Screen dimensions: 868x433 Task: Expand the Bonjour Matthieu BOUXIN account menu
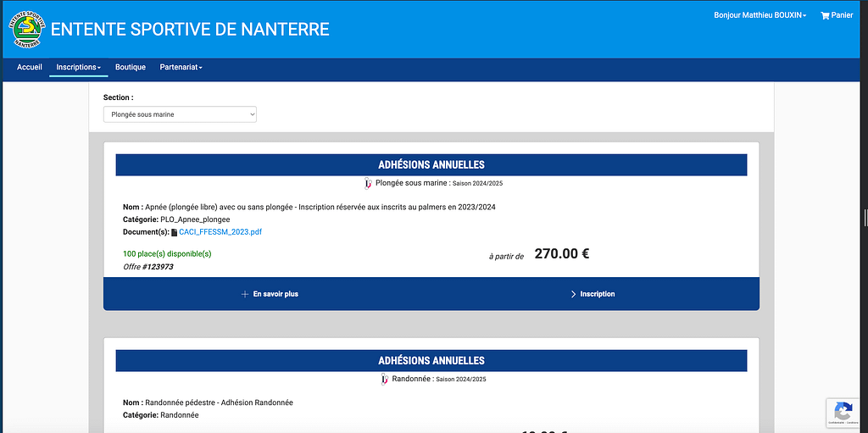tap(759, 15)
